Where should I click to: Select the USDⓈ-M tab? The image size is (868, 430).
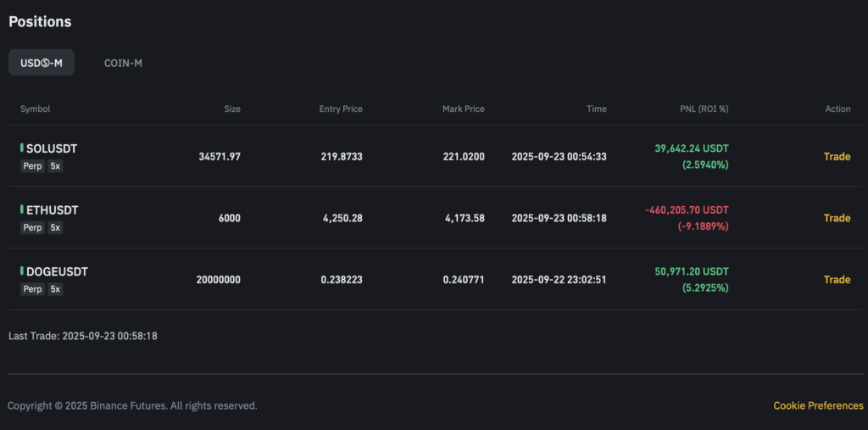click(x=42, y=63)
